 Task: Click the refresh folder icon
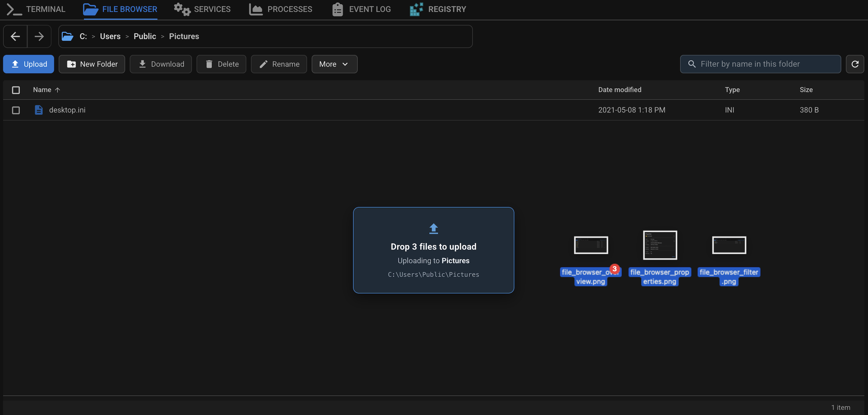click(855, 64)
